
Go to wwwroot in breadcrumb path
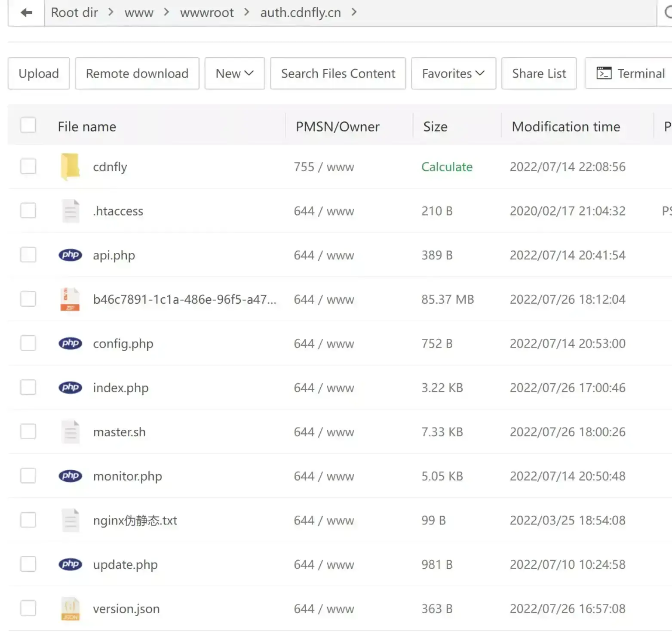tap(207, 13)
